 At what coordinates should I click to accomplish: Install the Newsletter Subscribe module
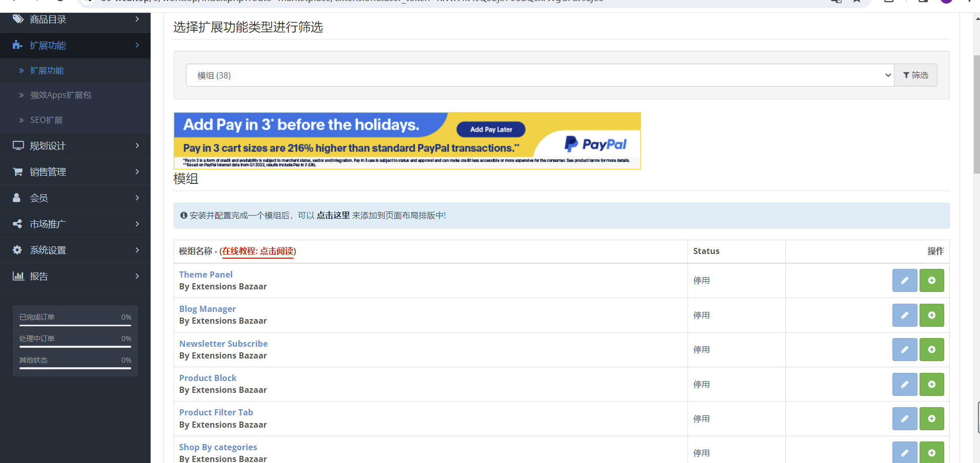click(x=932, y=349)
